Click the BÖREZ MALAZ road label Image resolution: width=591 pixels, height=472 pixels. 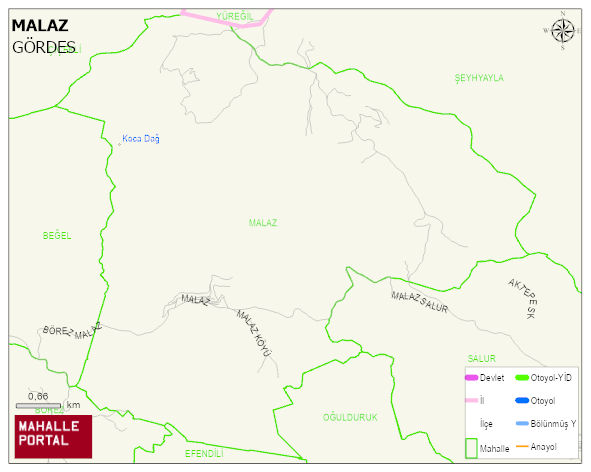coord(72,331)
